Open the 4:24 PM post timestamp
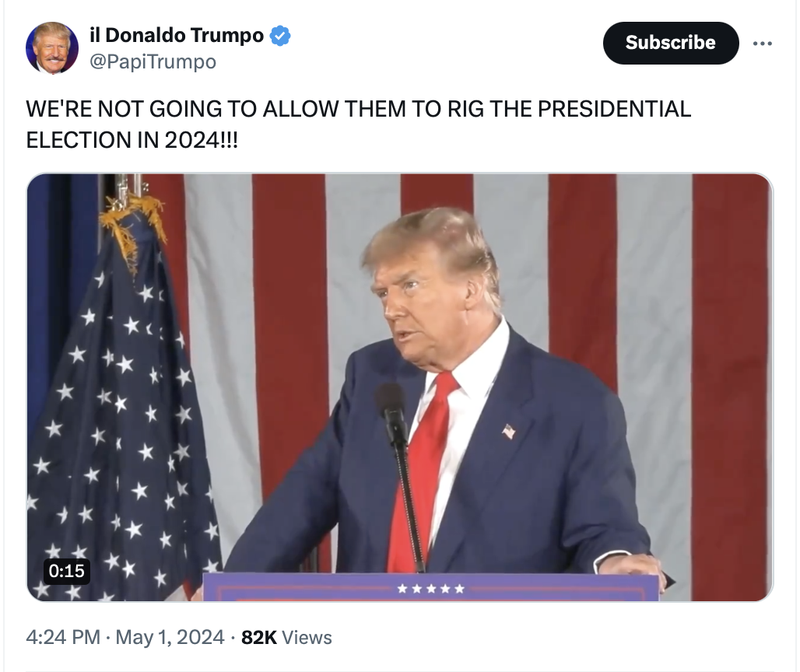The height and width of the screenshot is (672, 800). (x=63, y=637)
